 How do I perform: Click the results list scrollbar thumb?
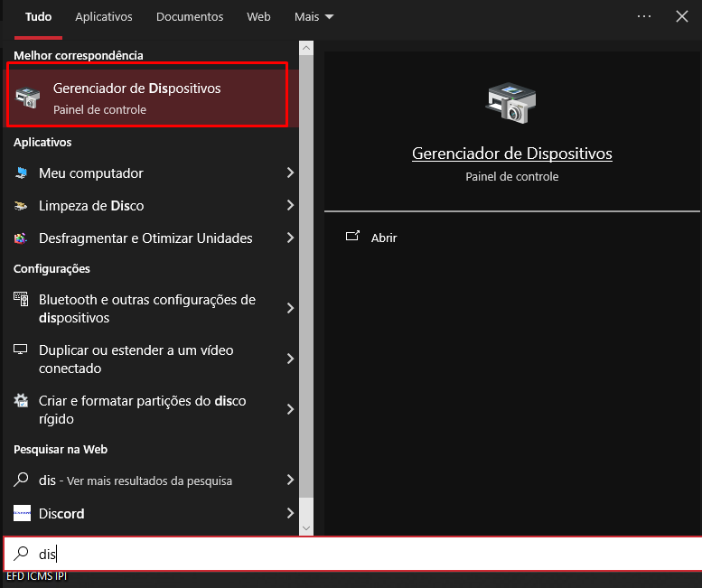point(306,276)
